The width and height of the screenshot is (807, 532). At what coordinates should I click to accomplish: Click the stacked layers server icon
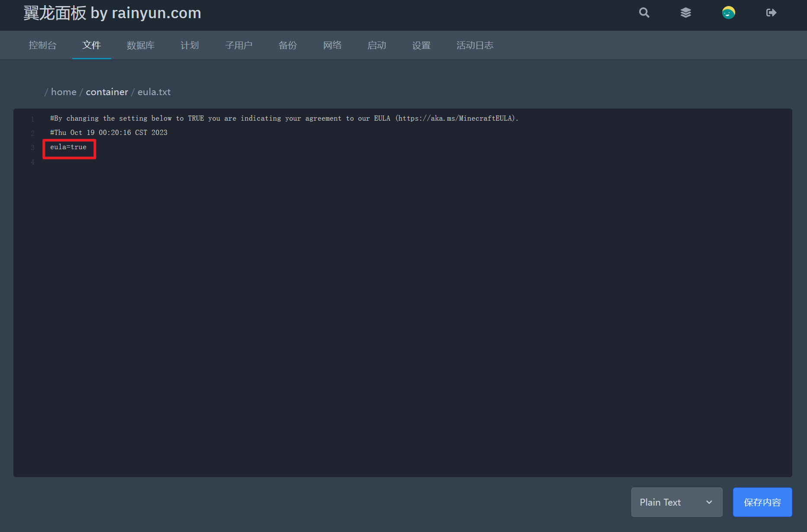(x=685, y=13)
